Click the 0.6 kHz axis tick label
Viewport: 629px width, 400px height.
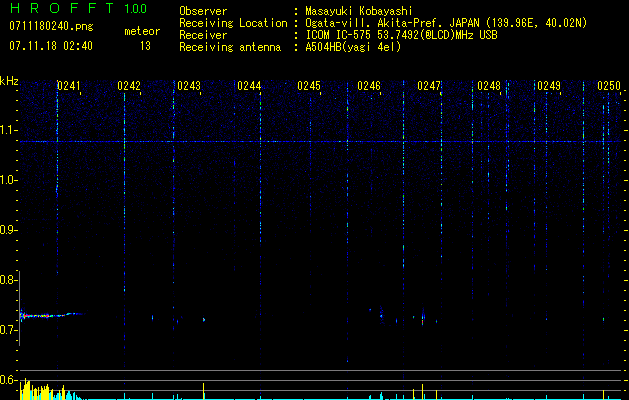click(x=8, y=380)
